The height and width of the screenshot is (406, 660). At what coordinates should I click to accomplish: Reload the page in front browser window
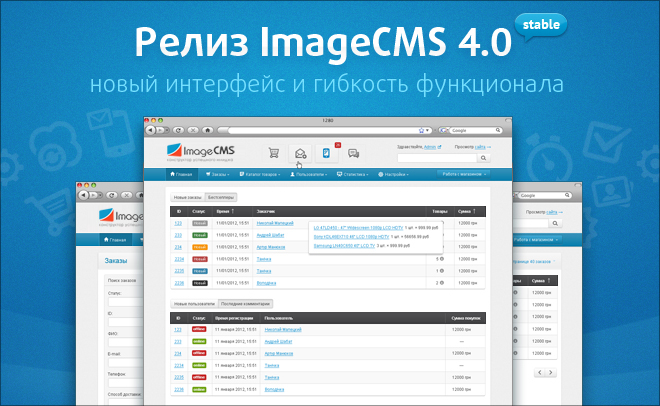pyautogui.click(x=178, y=130)
